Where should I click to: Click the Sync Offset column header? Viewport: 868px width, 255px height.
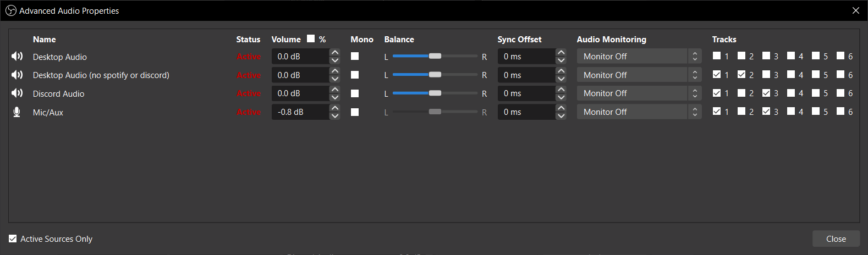tap(520, 40)
